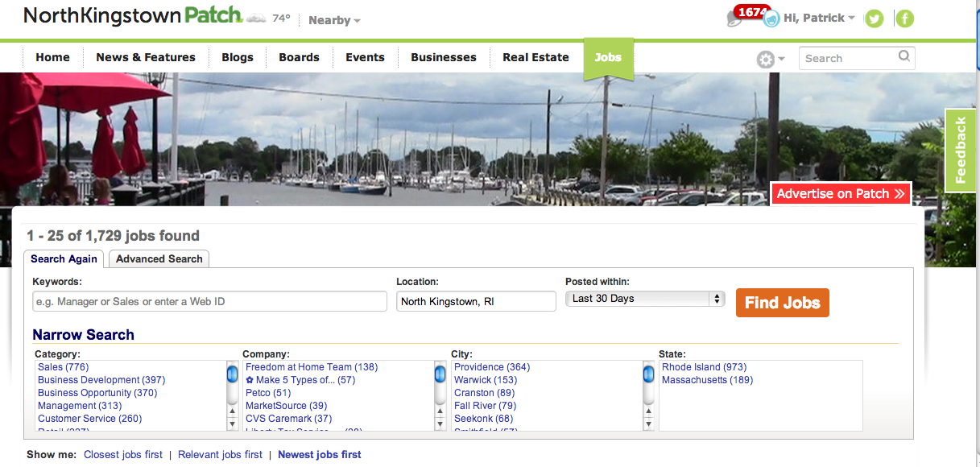Click the NorthKingstown Patch logo

pyautogui.click(x=133, y=15)
